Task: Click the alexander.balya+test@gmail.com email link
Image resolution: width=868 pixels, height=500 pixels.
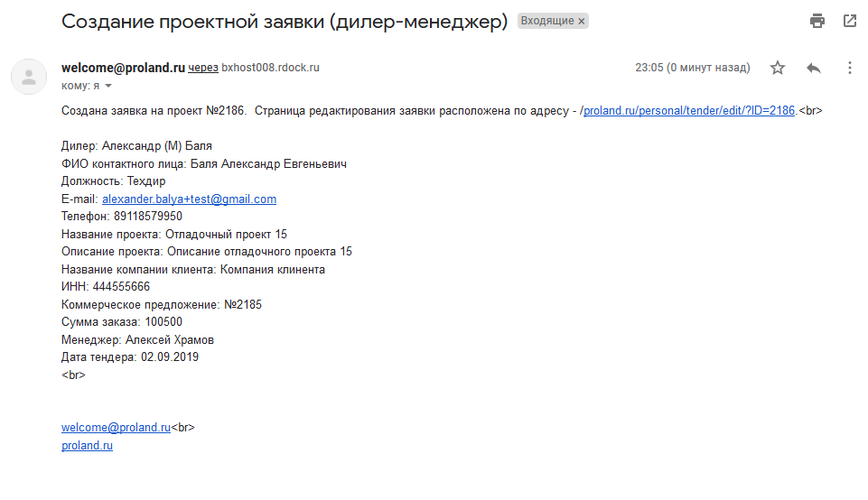Action: pyautogui.click(x=189, y=199)
